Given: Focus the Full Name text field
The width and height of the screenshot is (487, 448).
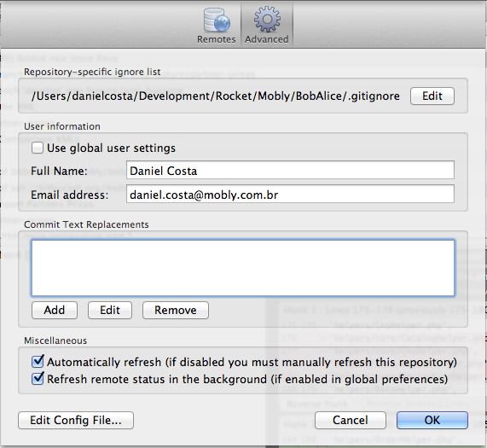Looking at the screenshot, I should 290,171.
